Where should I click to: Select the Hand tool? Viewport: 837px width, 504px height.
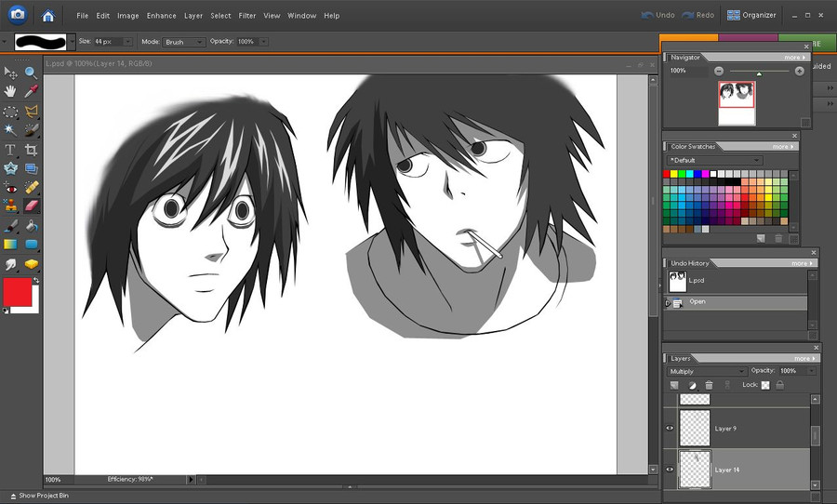(10, 92)
